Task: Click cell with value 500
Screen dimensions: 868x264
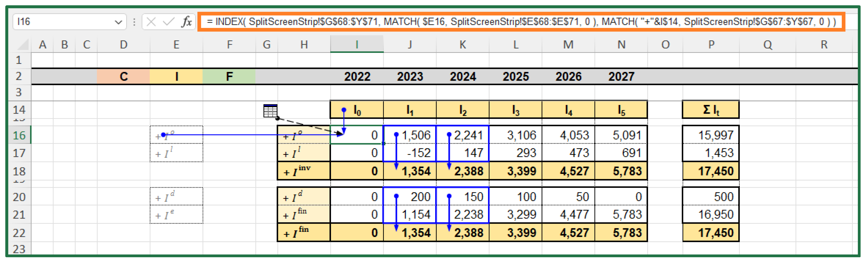Action: point(711,197)
